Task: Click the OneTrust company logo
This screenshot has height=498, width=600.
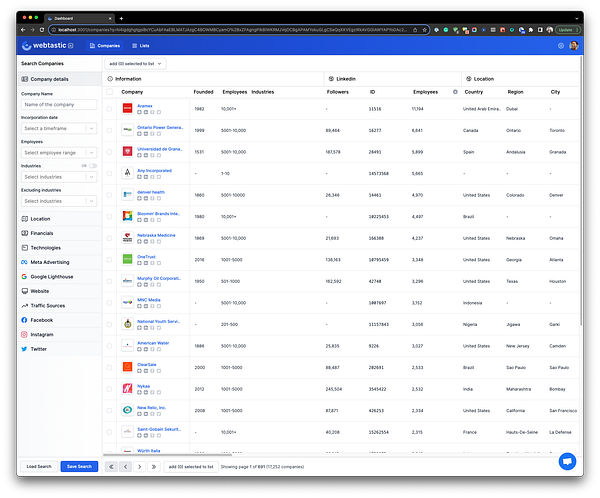Action: pos(127,260)
